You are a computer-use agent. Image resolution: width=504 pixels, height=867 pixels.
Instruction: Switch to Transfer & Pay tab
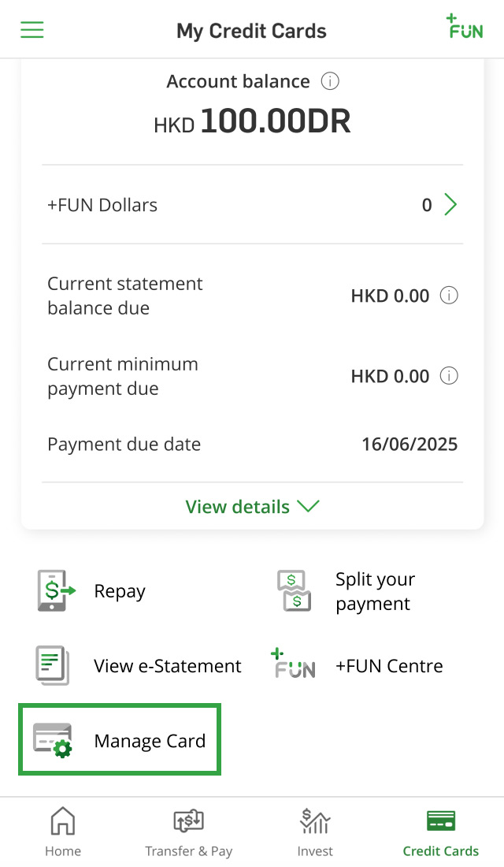click(x=189, y=832)
